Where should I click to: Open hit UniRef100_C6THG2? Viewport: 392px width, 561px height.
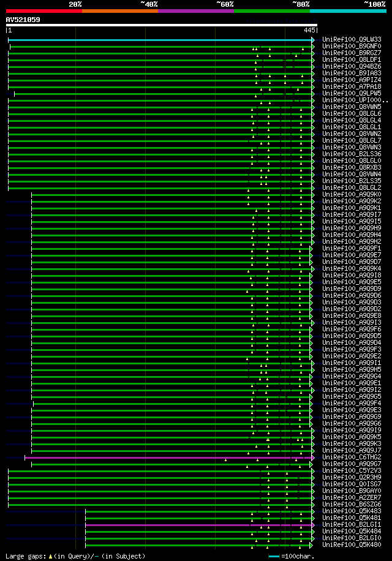pyautogui.click(x=352, y=457)
